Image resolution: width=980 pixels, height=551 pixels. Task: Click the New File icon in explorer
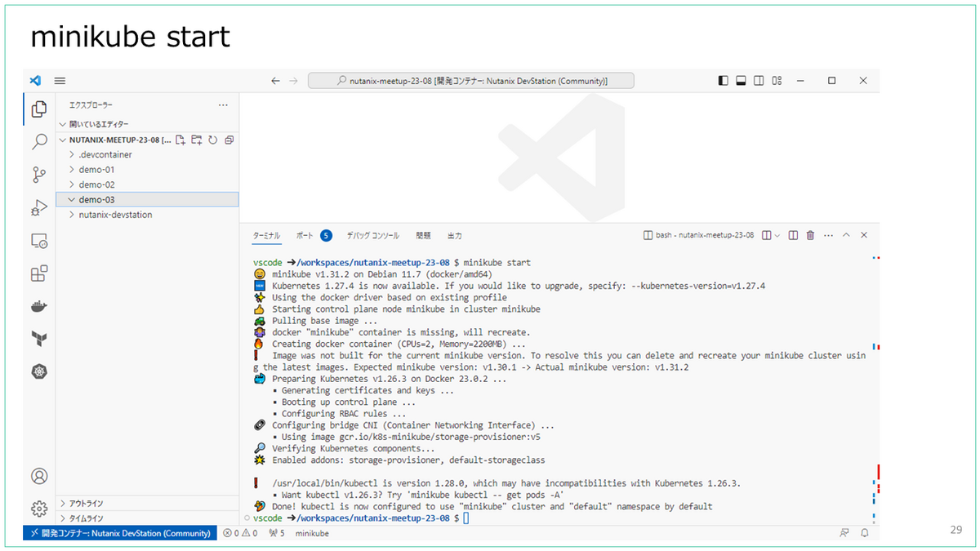[x=180, y=140]
